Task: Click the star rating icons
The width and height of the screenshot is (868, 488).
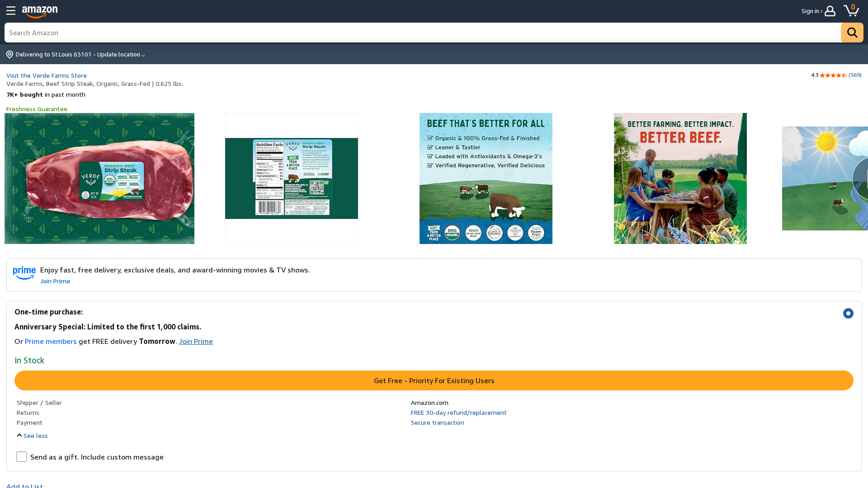Action: click(x=833, y=75)
